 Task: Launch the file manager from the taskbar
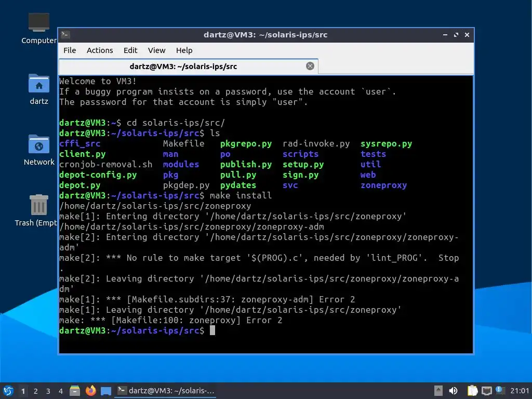(x=75, y=391)
